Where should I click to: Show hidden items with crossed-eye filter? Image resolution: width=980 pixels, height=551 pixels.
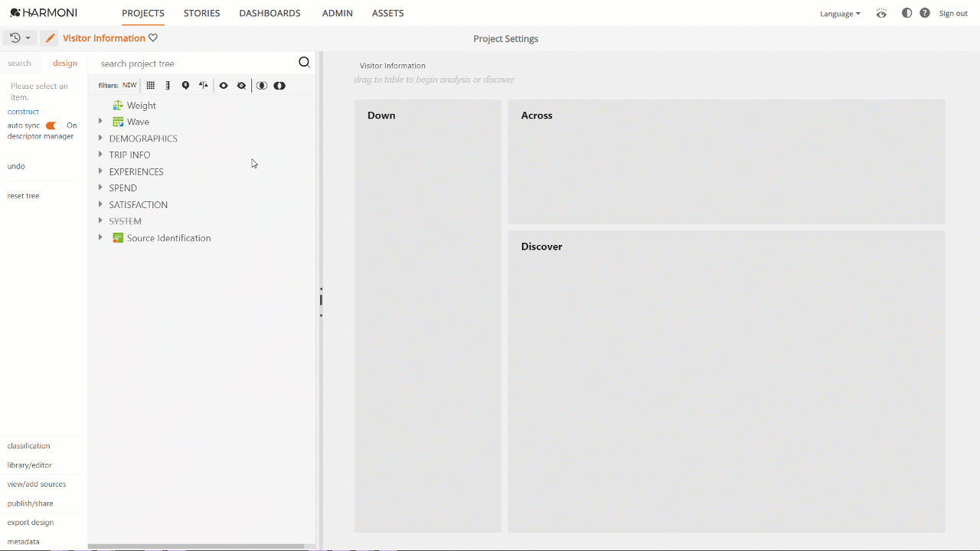pyautogui.click(x=242, y=86)
